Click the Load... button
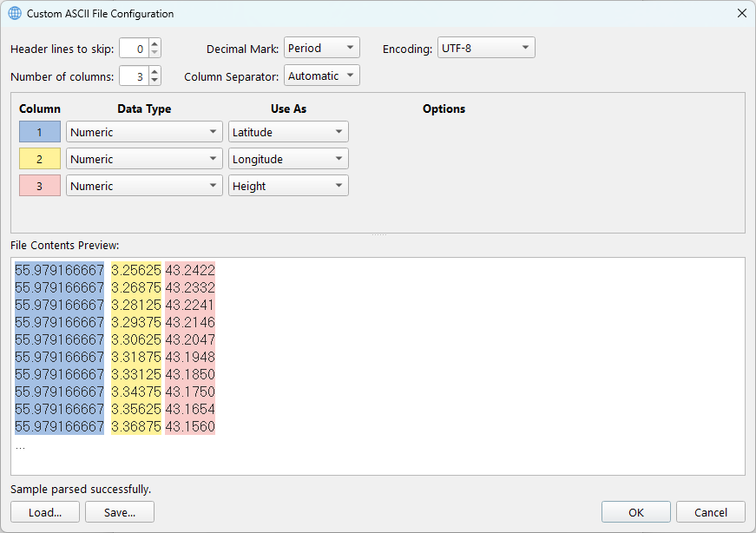The width and height of the screenshot is (756, 533). tap(45, 512)
